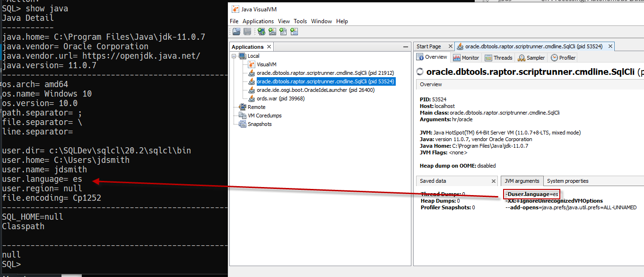This screenshot has height=277, width=644.
Task: Click the Java icon beside SqlCli pid 53524
Action: (252, 81)
